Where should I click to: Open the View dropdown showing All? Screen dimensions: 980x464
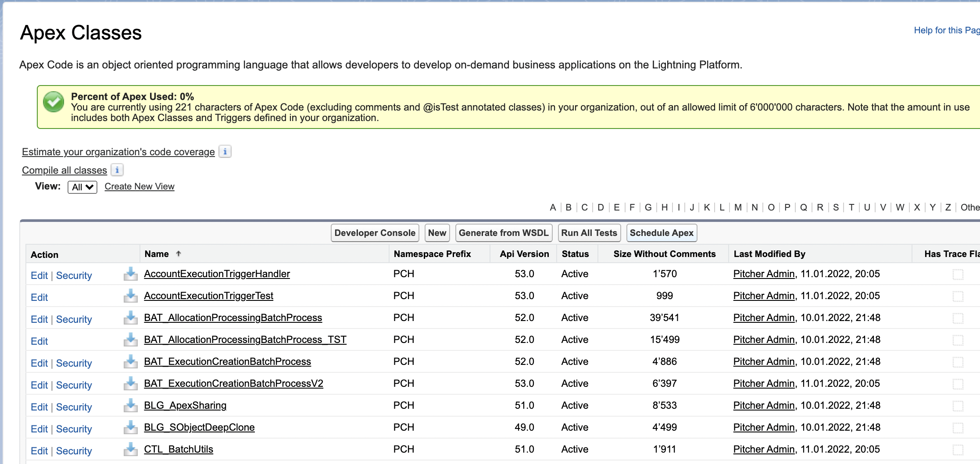(82, 187)
